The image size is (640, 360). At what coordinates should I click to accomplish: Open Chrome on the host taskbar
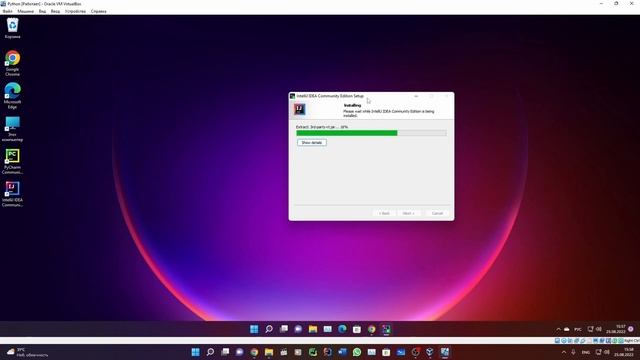[x=254, y=352]
